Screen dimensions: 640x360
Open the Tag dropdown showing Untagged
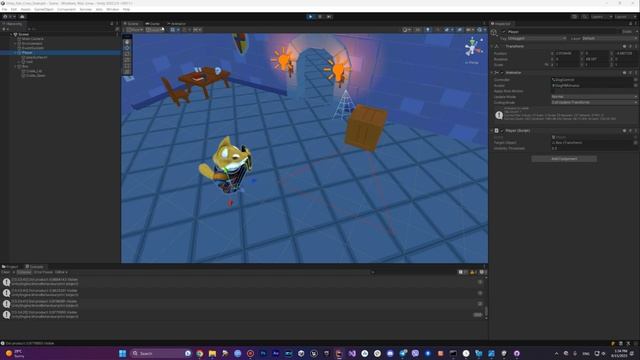pyautogui.click(x=536, y=38)
